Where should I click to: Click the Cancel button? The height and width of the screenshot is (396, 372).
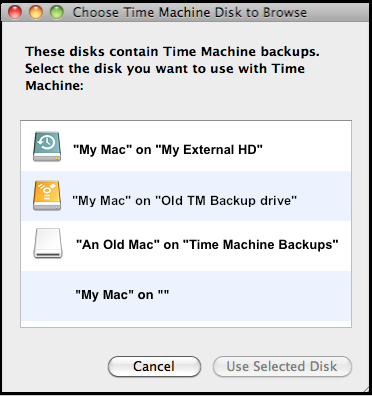[154, 366]
